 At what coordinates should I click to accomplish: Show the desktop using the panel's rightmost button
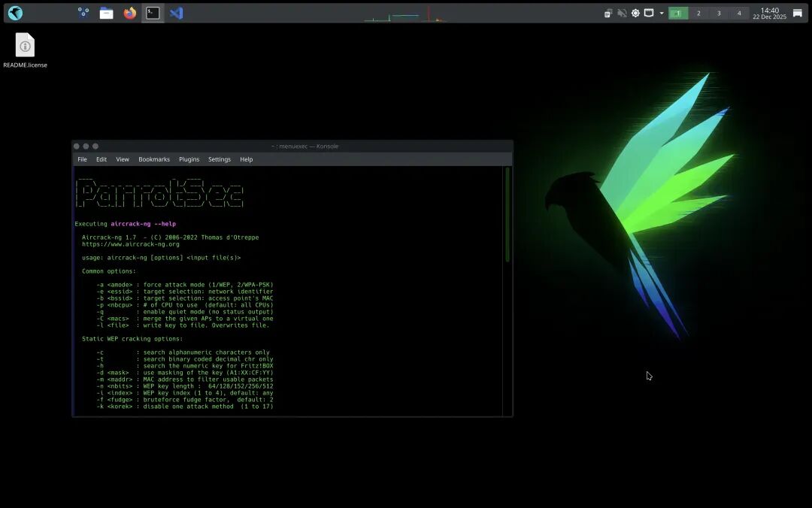pyautogui.click(x=796, y=13)
